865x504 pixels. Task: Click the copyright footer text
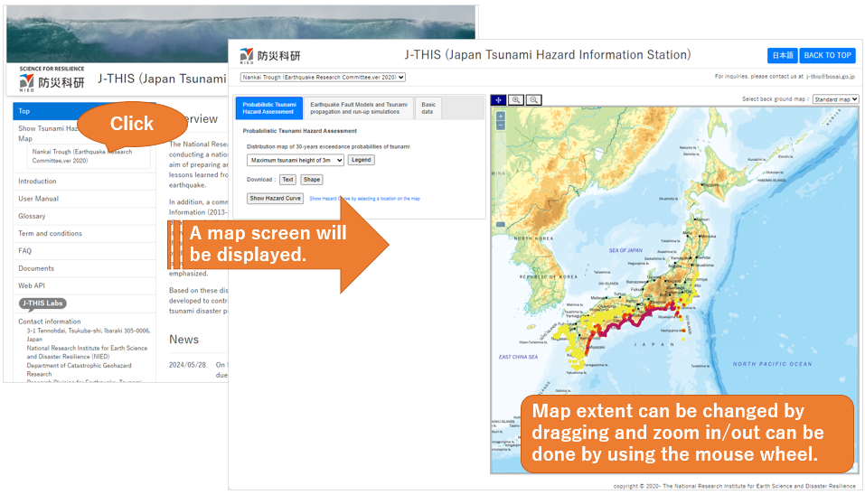[x=734, y=486]
